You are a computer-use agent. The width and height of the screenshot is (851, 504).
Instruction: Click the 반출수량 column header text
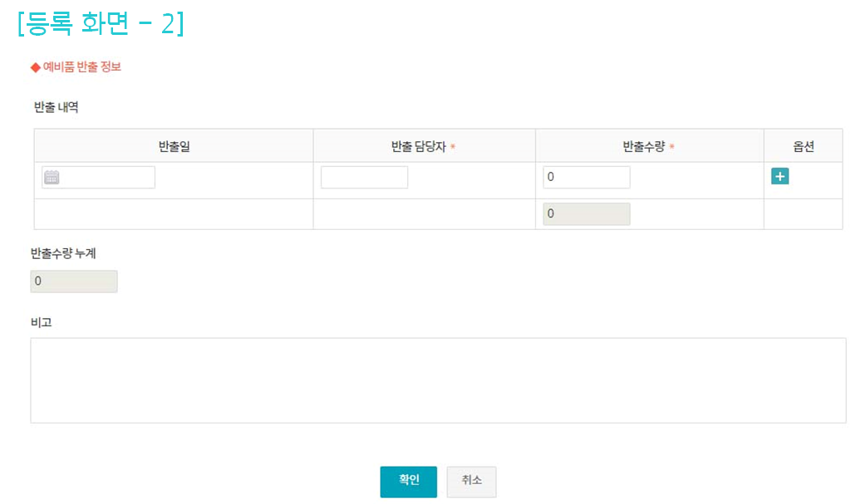click(x=644, y=147)
